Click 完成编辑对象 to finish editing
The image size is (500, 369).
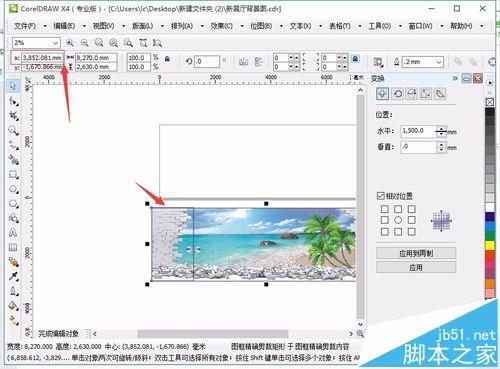[x=58, y=333]
